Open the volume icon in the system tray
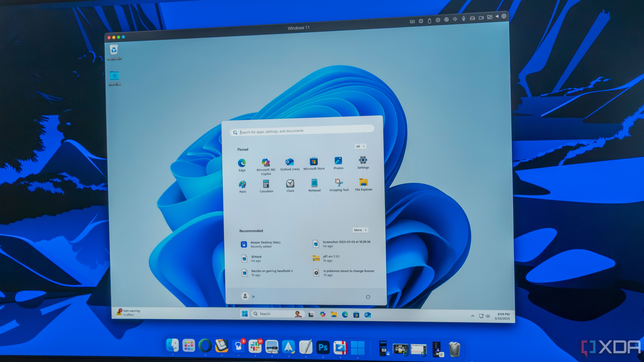This screenshot has width=644, height=362. coord(488,316)
